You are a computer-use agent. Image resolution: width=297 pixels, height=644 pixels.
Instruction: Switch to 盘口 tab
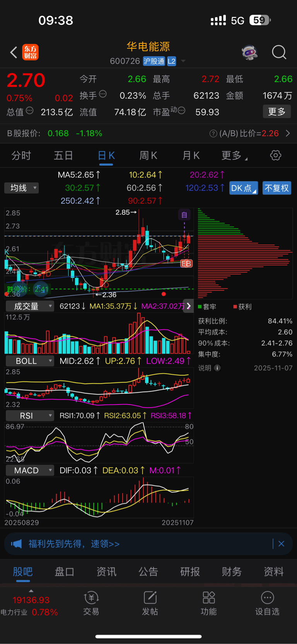(65, 572)
